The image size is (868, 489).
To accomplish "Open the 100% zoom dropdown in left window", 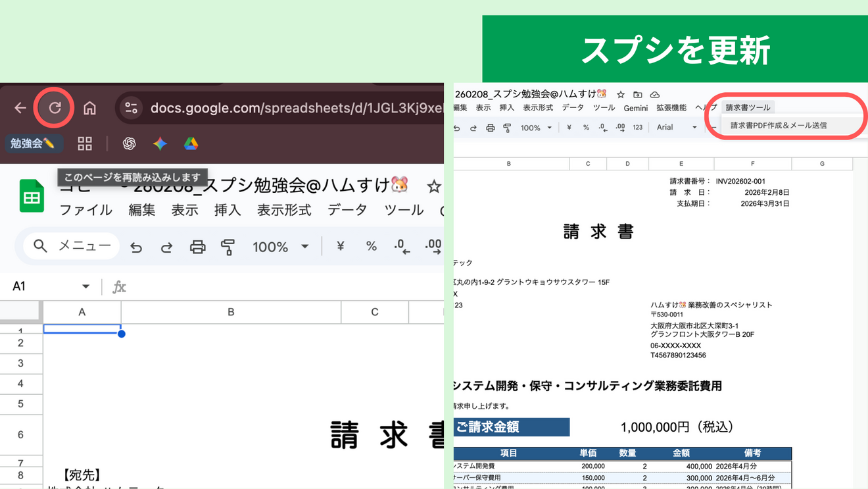I will (x=281, y=247).
